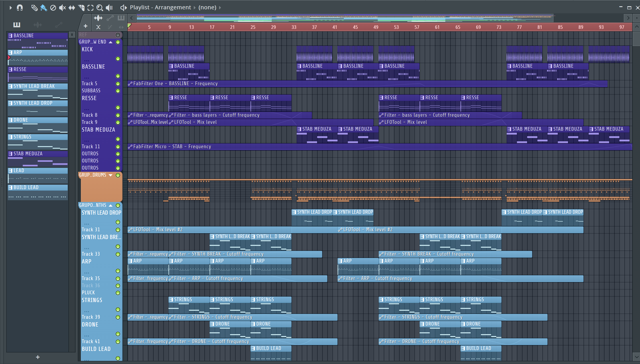The height and width of the screenshot is (364, 640).
Task: Mute the STAB MEDUZA track
Action: (x=118, y=139)
